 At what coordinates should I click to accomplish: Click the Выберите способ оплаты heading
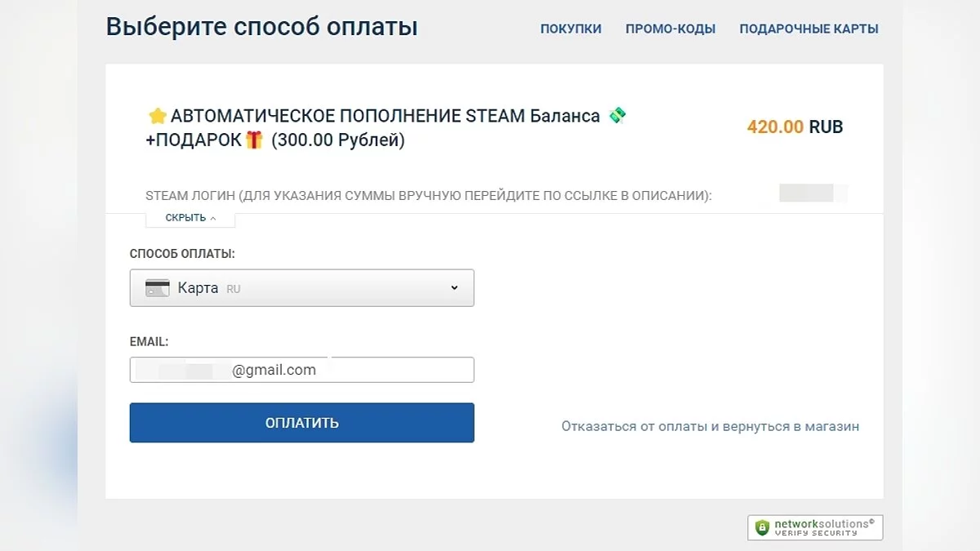[x=261, y=27]
